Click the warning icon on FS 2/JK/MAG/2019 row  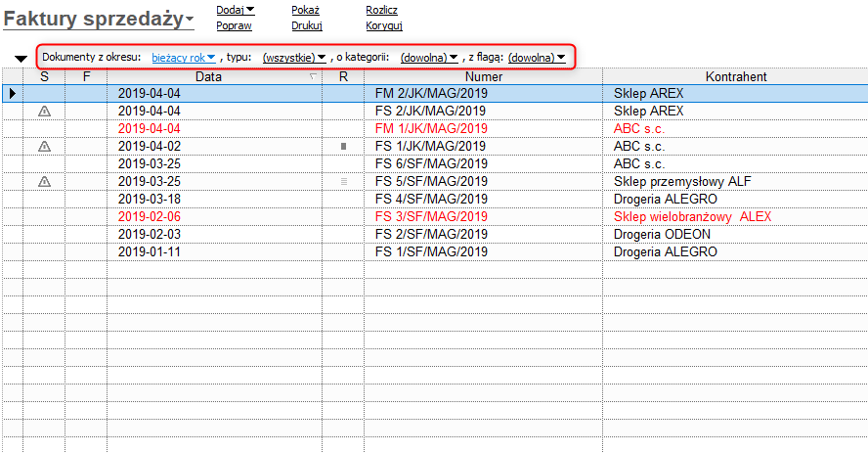tap(44, 112)
